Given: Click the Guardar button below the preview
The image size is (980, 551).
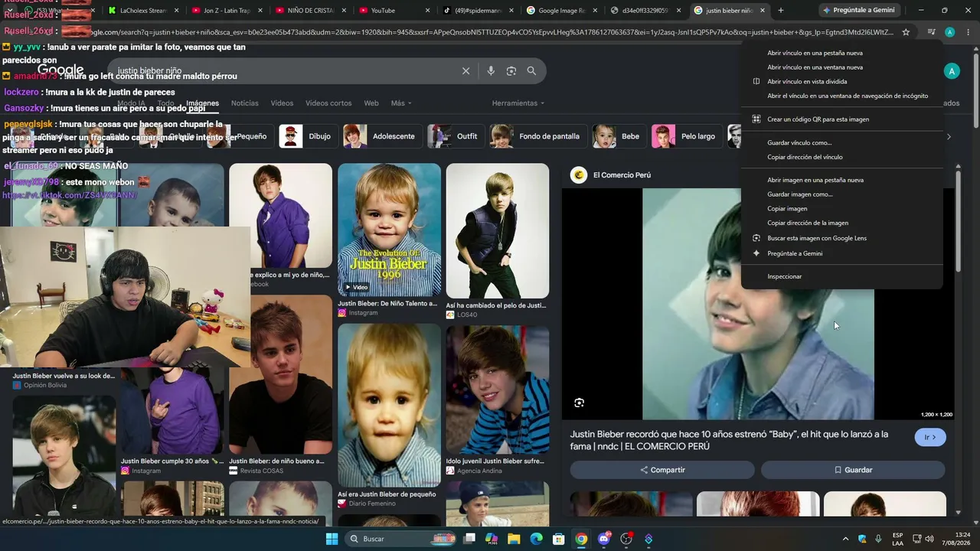Looking at the screenshot, I should point(853,470).
